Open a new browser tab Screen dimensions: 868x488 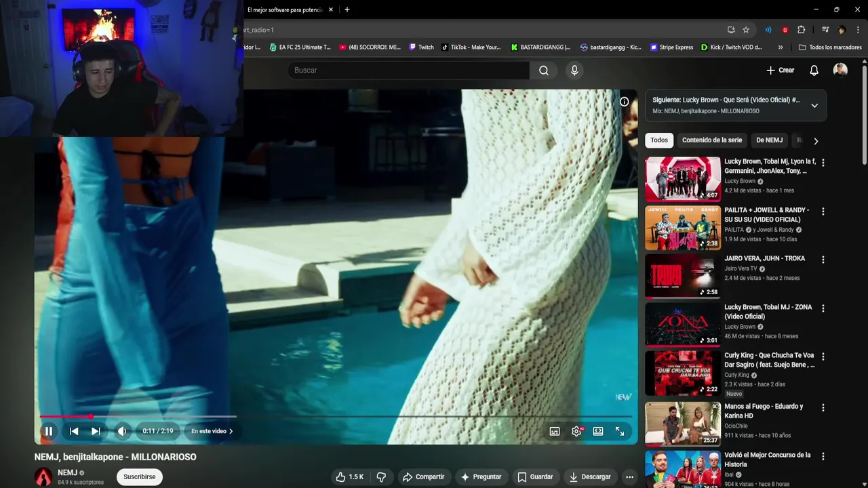[x=347, y=9]
